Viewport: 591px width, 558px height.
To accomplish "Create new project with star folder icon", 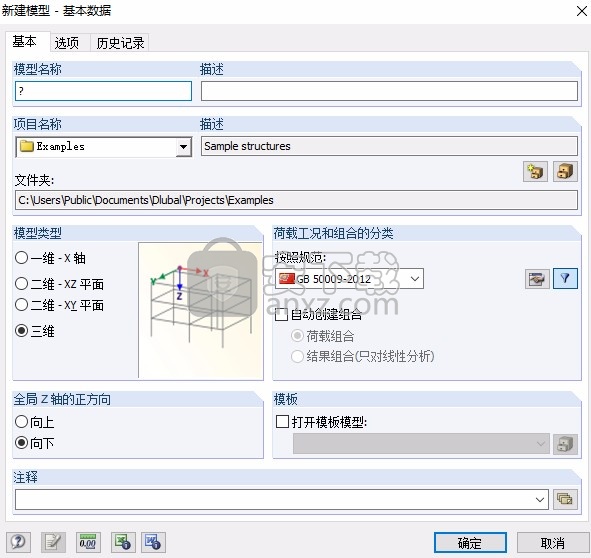I will 535,172.
